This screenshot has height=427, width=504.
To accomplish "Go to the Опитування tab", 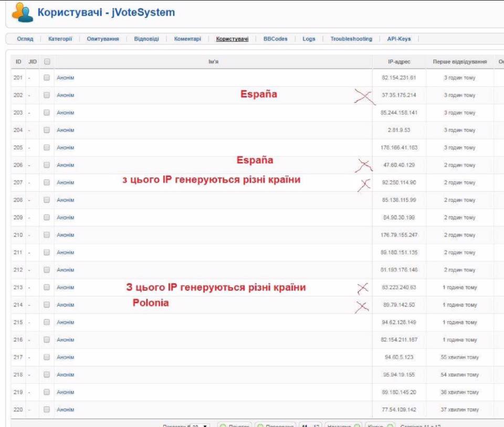I will click(x=103, y=39).
